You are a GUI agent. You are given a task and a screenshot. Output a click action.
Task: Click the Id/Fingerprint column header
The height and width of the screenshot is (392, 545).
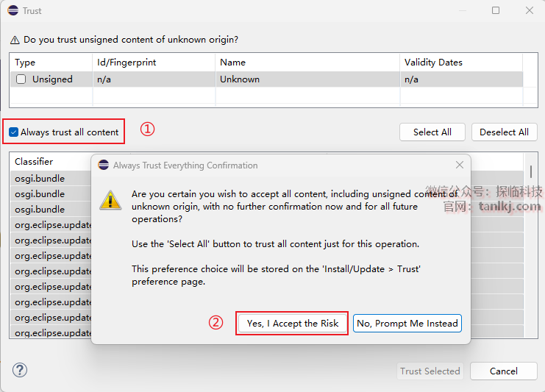pos(127,63)
